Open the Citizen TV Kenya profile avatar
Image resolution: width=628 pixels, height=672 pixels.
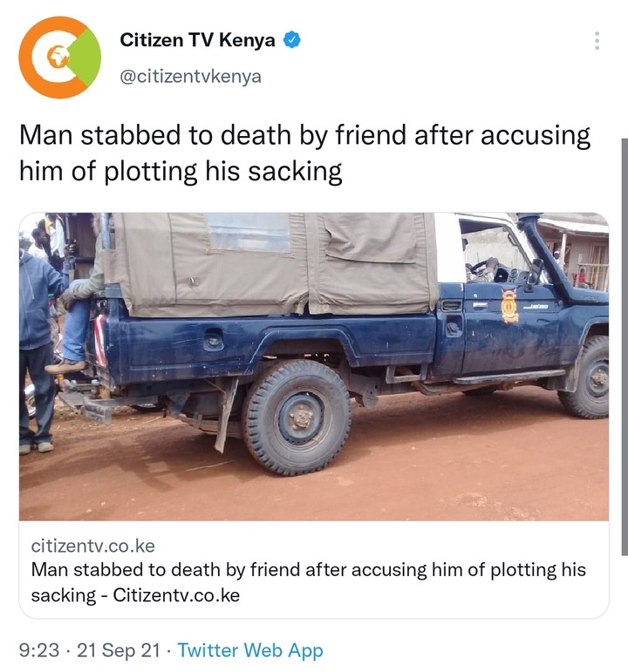(x=60, y=58)
